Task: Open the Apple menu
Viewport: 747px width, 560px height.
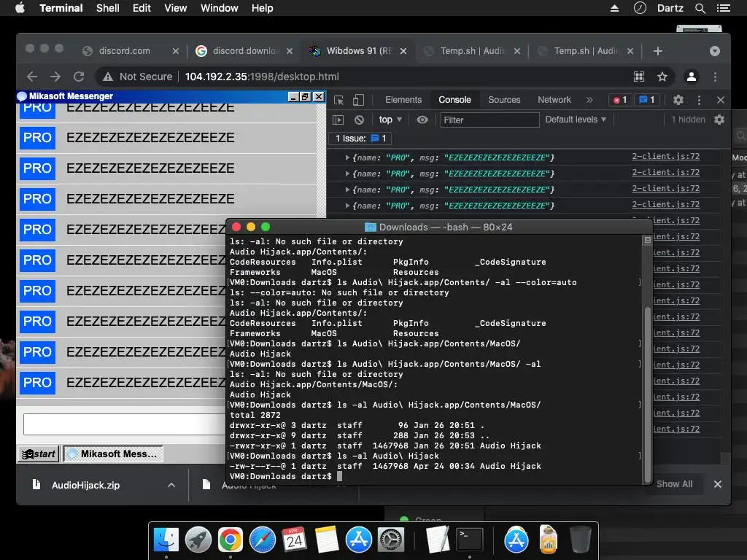Action: (20, 8)
